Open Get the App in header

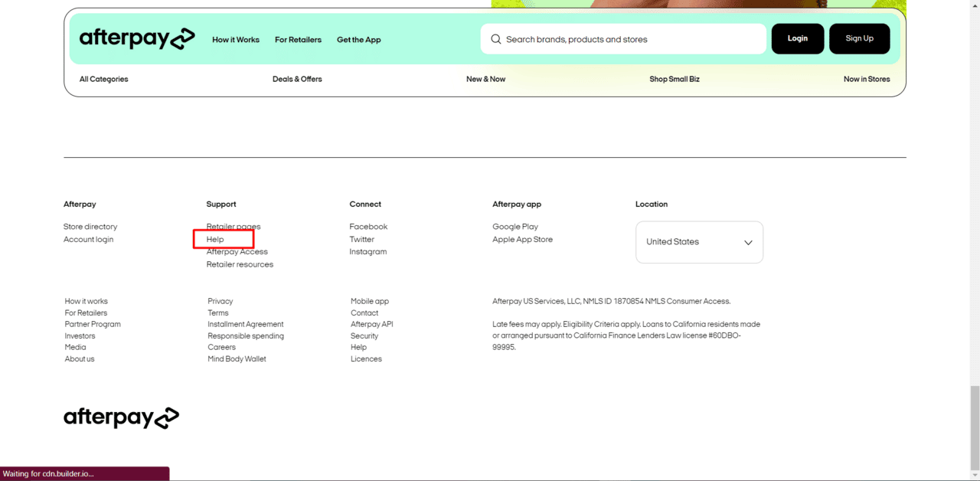tap(358, 40)
